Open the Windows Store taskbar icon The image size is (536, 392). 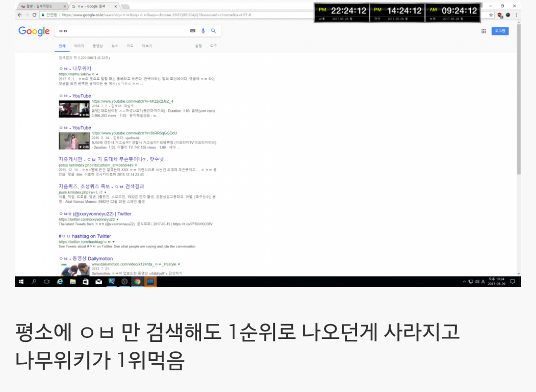coord(85,282)
